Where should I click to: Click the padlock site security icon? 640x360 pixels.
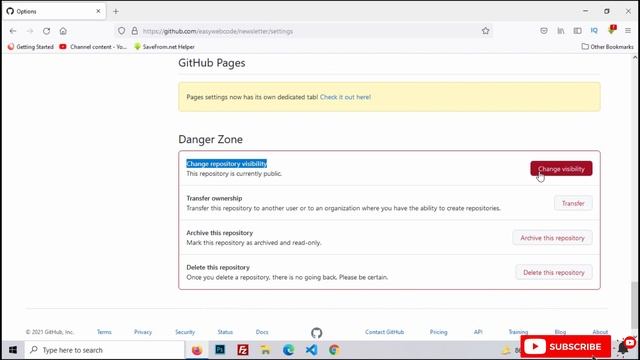[x=134, y=31]
